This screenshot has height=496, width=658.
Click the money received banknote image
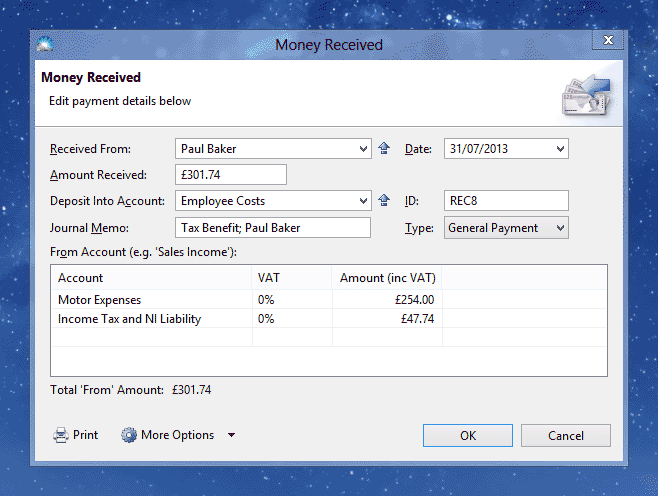coord(587,95)
